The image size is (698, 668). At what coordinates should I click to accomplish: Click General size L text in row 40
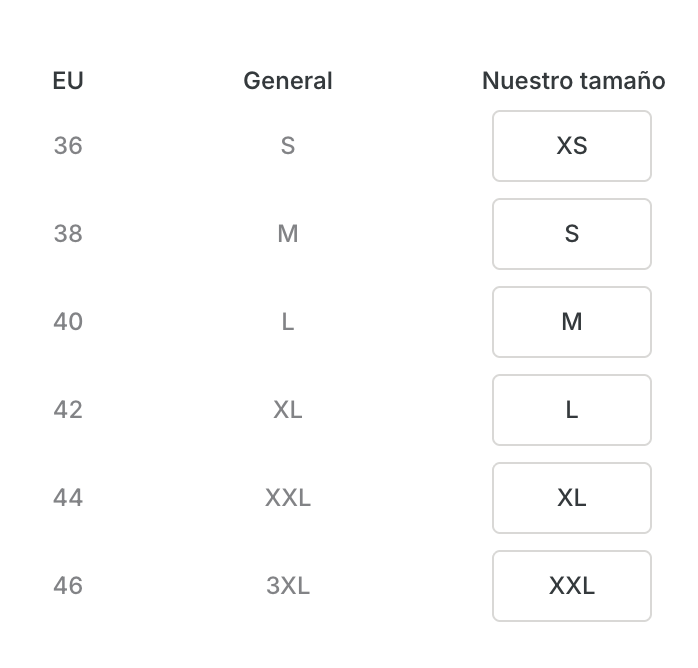288,322
